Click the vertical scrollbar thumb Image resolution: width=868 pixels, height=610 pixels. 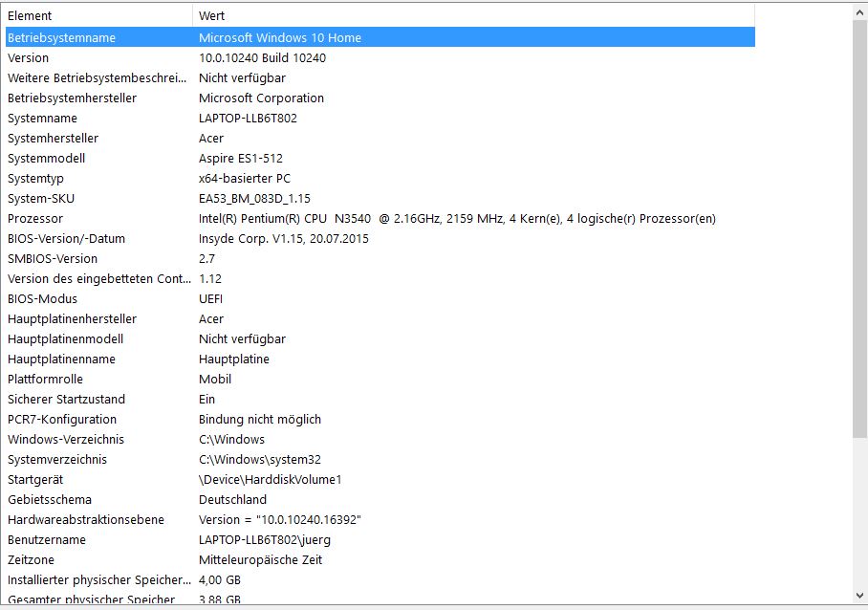tap(859, 228)
